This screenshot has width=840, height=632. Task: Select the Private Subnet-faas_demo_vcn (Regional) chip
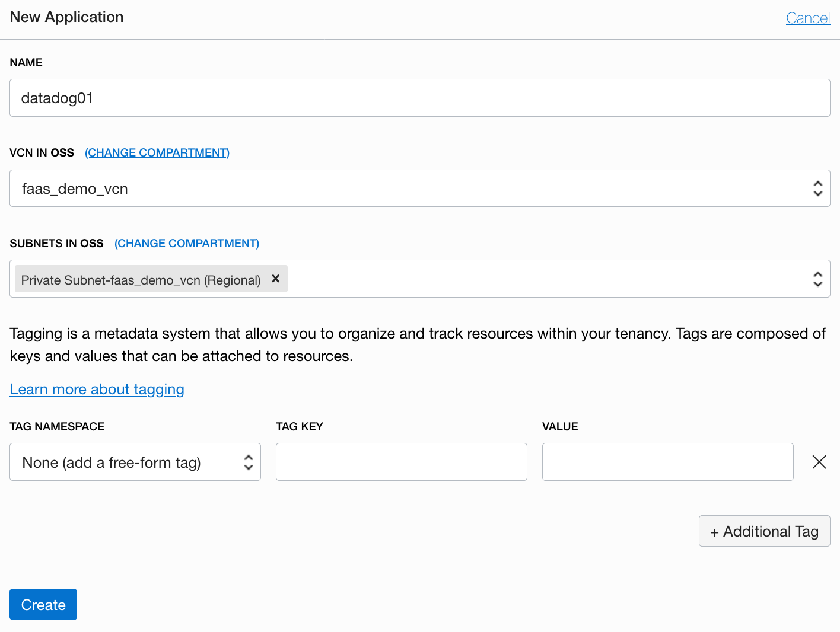(141, 280)
